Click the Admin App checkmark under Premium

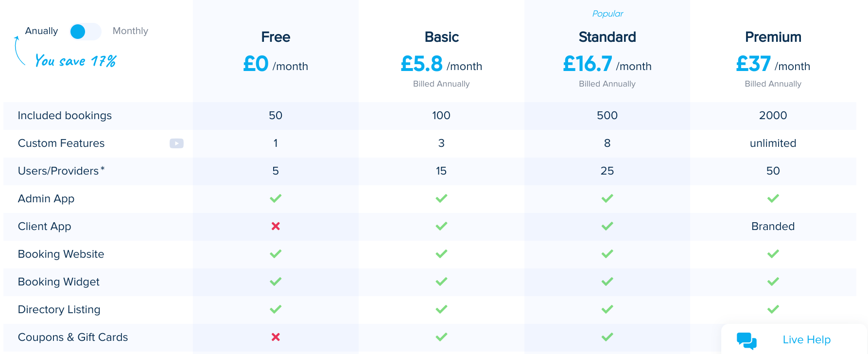773,198
